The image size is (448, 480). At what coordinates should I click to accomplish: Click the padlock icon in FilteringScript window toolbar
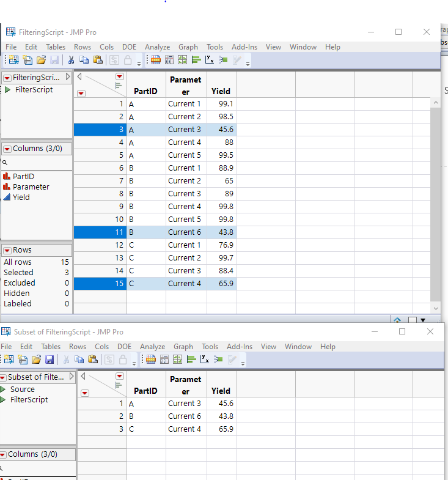coord(128,60)
